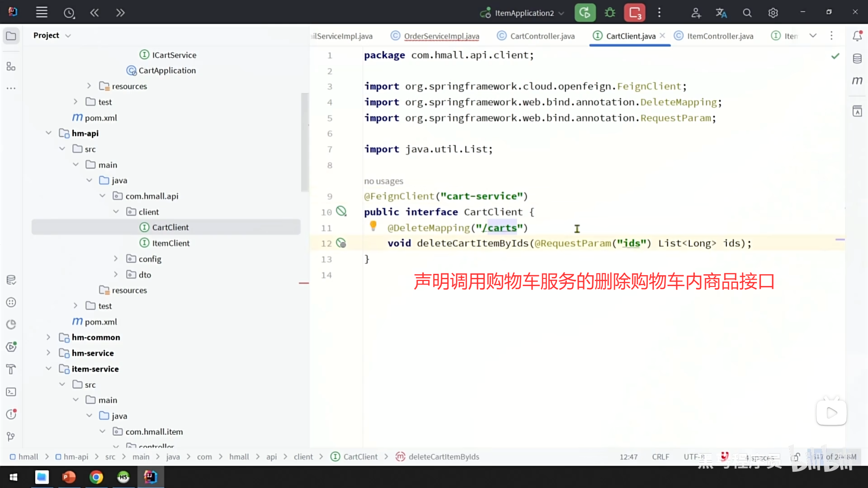Rerun ItemApplication2 with green run button
Viewport: 868px width, 488px height.
(x=585, y=13)
